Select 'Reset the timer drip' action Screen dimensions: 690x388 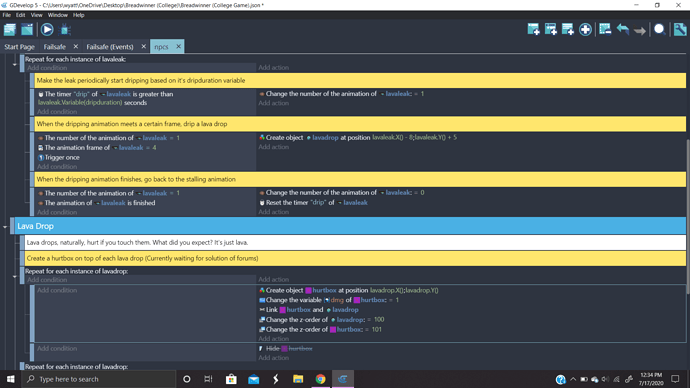click(313, 203)
